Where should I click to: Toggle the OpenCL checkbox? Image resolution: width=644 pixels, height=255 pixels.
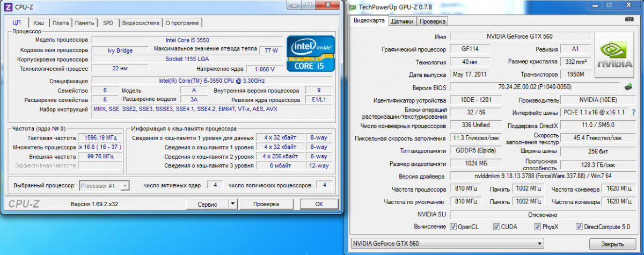click(x=453, y=227)
